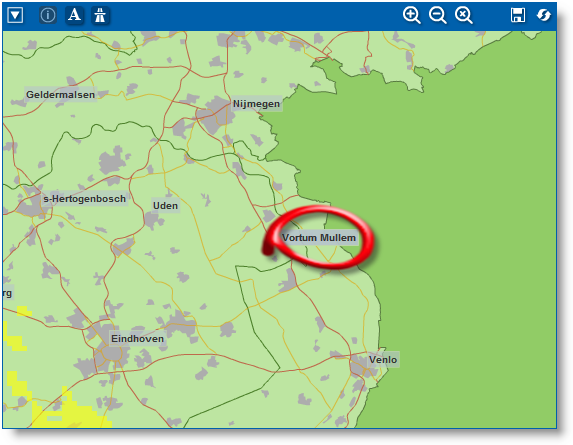Zoom in with the plus magnifier
The width and height of the screenshot is (573, 445).
[411, 15]
